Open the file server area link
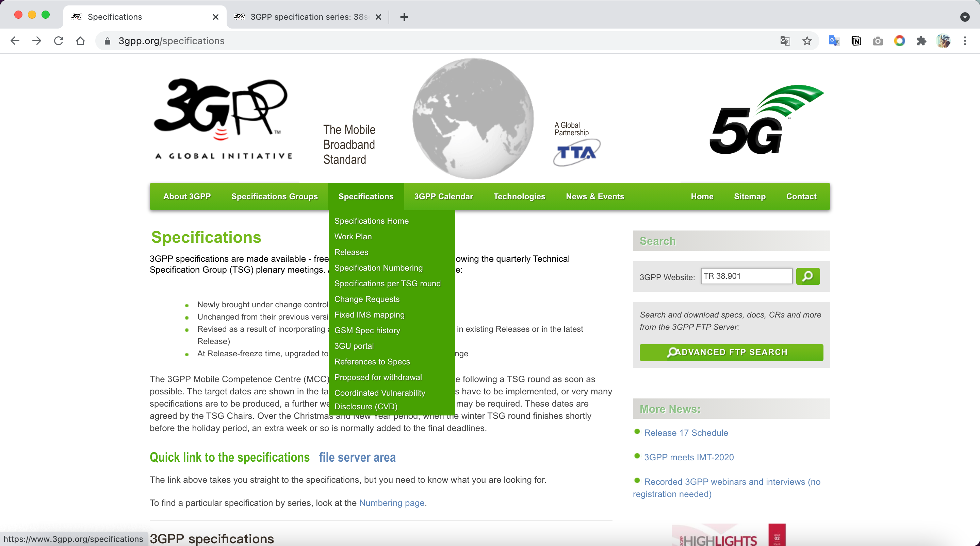Viewport: 980px width, 546px height. coord(357,457)
